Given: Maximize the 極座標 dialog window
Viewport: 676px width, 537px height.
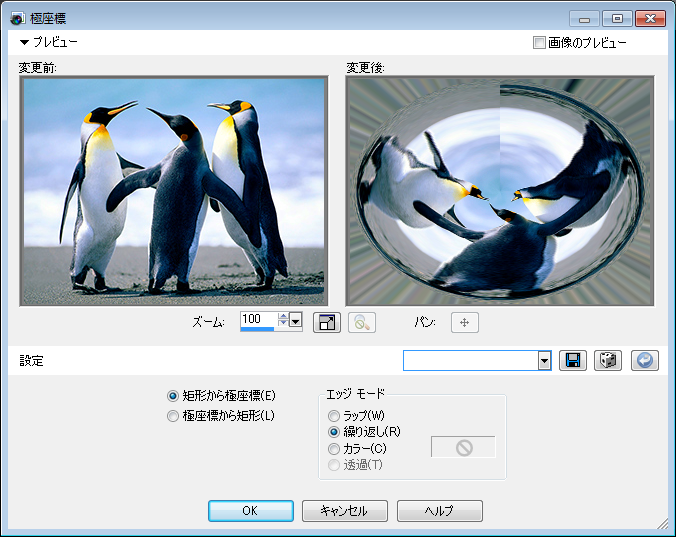Looking at the screenshot, I should pyautogui.click(x=617, y=18).
